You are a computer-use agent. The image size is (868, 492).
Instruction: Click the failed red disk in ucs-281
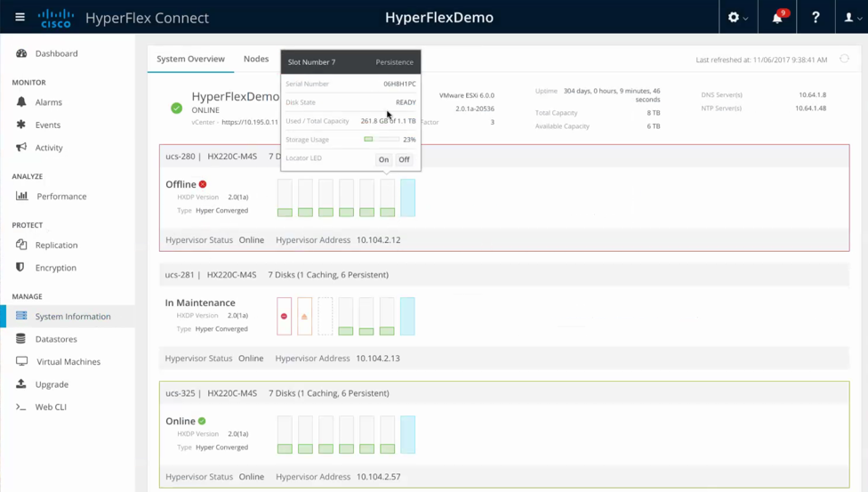(x=285, y=316)
